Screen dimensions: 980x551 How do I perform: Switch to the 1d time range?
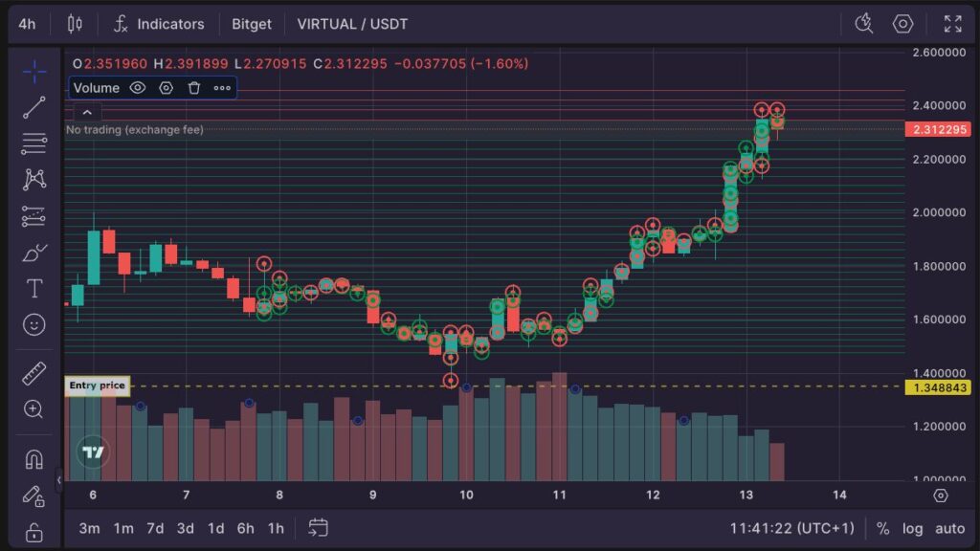216,528
